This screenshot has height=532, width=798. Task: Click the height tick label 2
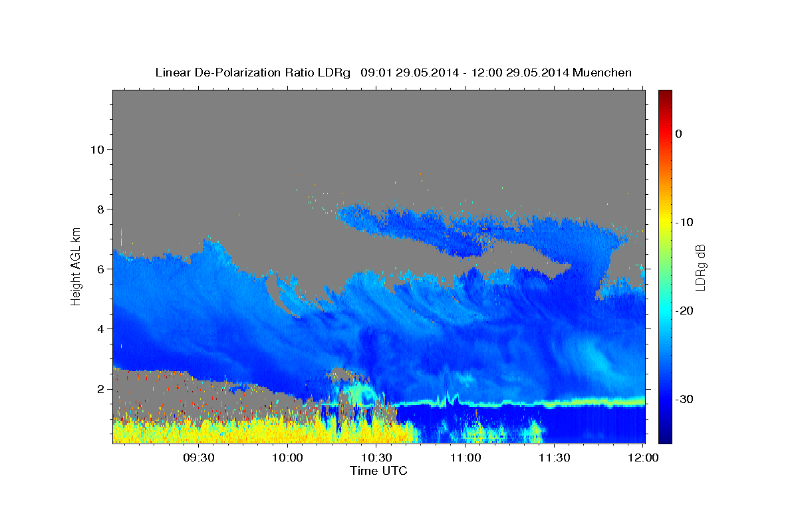coord(100,388)
